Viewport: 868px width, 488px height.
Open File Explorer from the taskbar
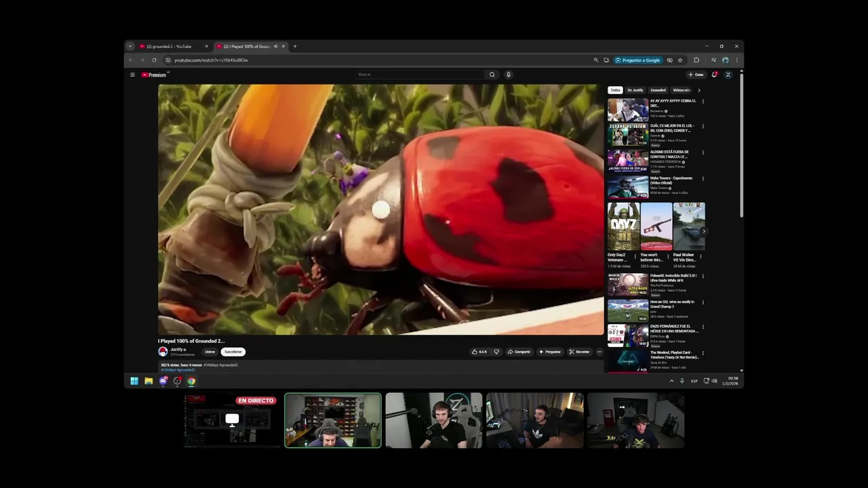149,381
